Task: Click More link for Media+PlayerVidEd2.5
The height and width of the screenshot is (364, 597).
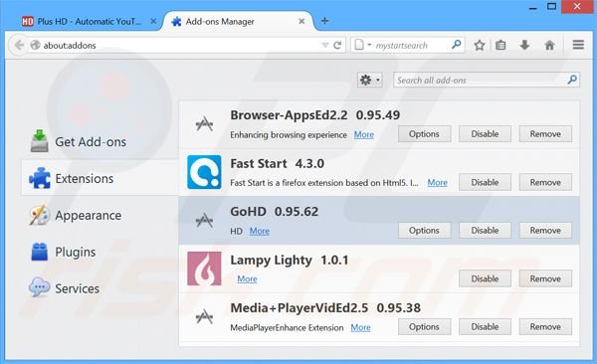Action: click(x=360, y=327)
